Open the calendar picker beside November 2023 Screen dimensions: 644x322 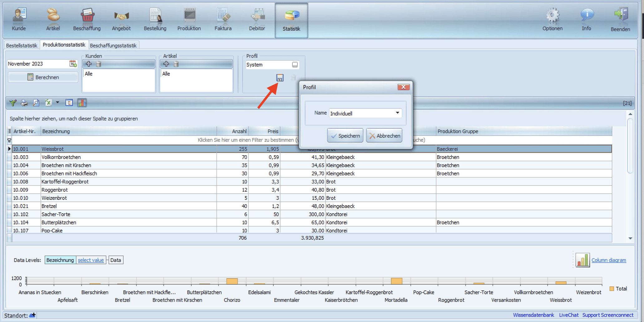73,64
